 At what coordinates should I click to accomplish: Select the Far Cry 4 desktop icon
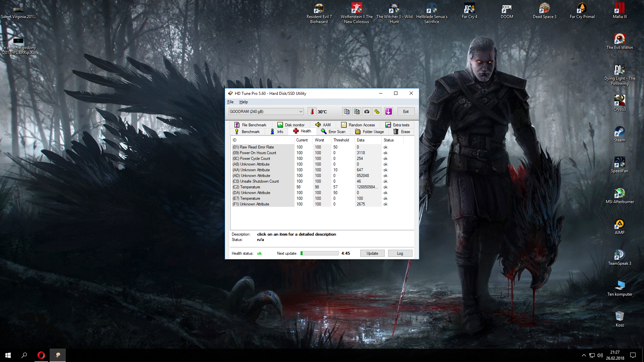[470, 11]
